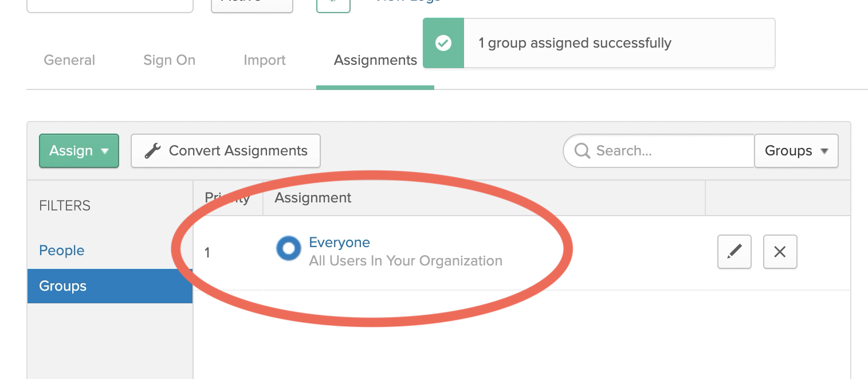
Task: Click the caret icon on the Groups selector
Action: click(x=824, y=151)
